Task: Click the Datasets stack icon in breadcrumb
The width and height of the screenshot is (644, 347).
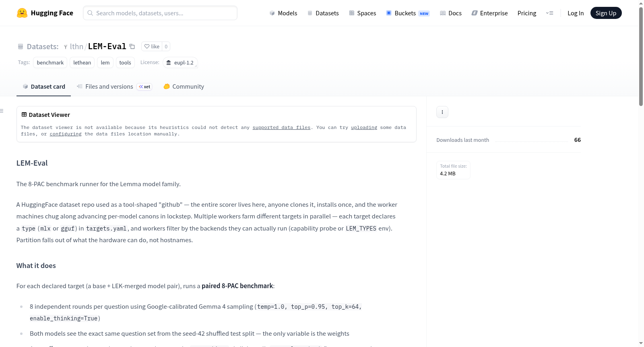Action: 21,46
